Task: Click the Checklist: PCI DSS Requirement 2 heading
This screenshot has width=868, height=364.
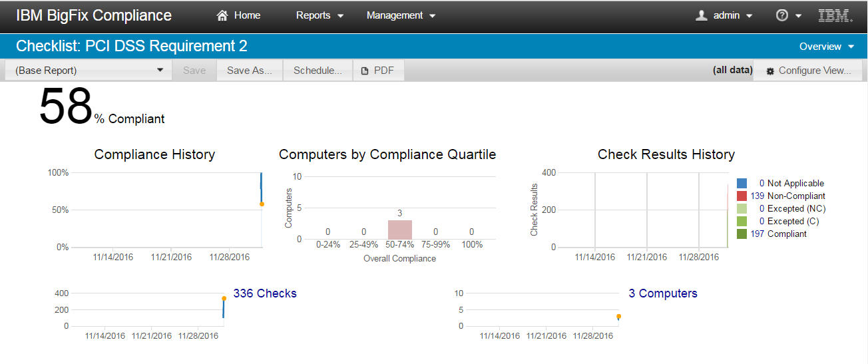Action: tap(132, 46)
